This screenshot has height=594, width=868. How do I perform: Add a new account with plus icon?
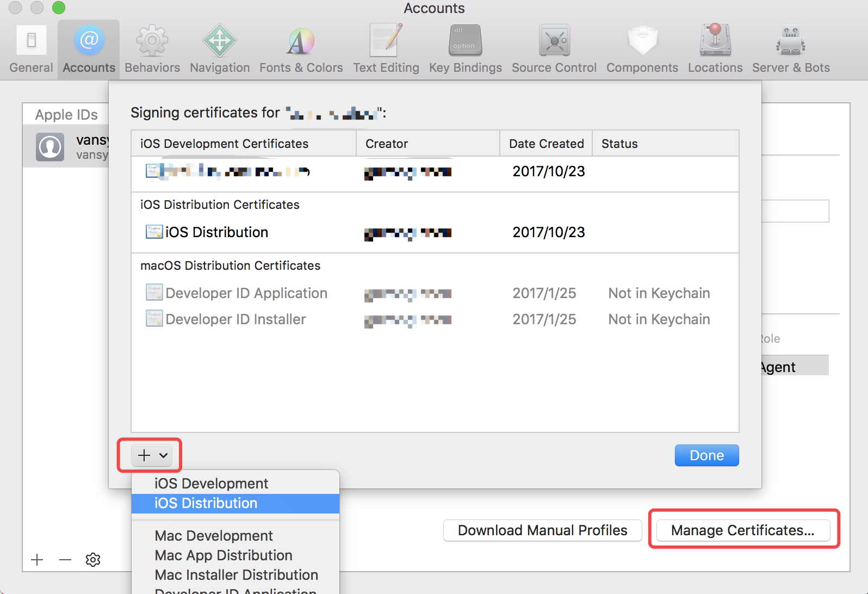[x=37, y=560]
